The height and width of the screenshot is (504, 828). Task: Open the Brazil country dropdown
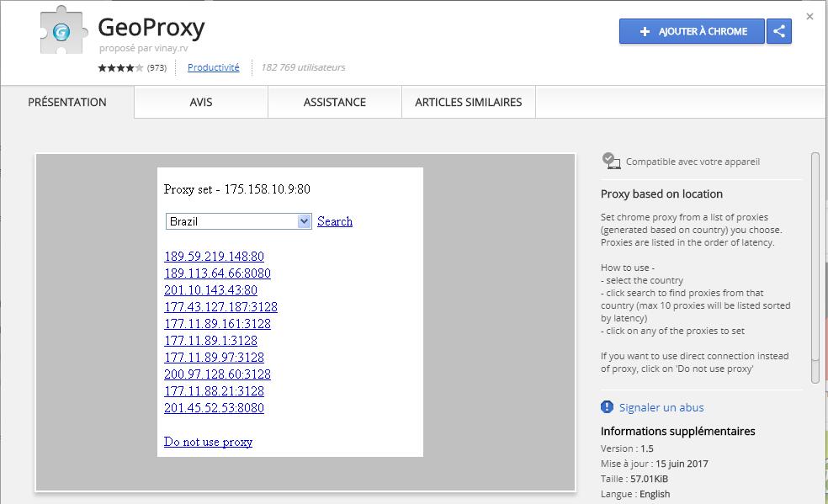point(239,221)
